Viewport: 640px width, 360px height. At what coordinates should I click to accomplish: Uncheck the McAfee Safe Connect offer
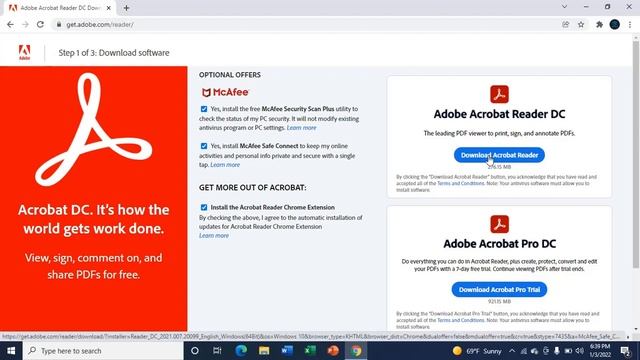pos(204,146)
